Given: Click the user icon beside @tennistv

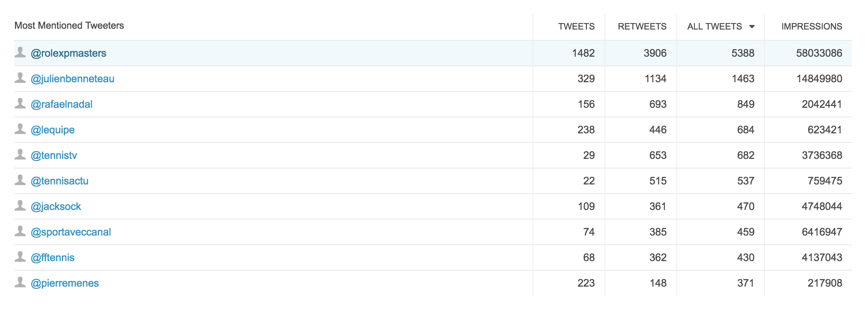Looking at the screenshot, I should (x=20, y=154).
